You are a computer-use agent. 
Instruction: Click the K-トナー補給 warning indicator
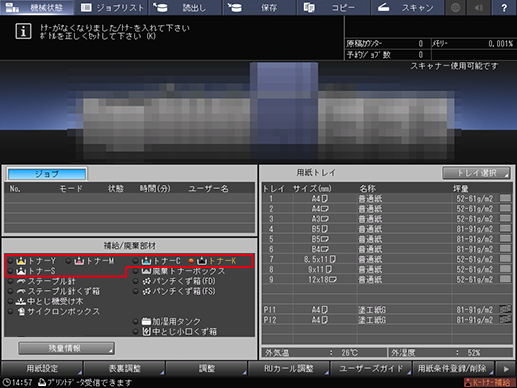pyautogui.click(x=489, y=382)
